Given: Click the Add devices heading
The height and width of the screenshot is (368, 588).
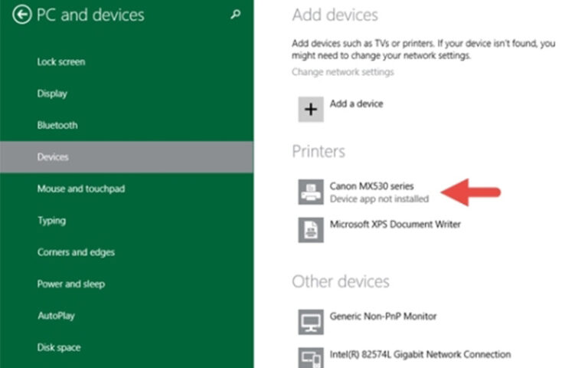Looking at the screenshot, I should [x=335, y=15].
